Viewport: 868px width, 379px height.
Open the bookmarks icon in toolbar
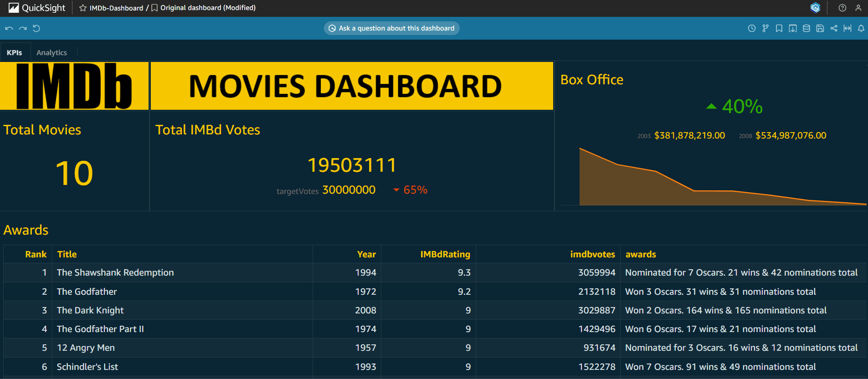pyautogui.click(x=779, y=28)
